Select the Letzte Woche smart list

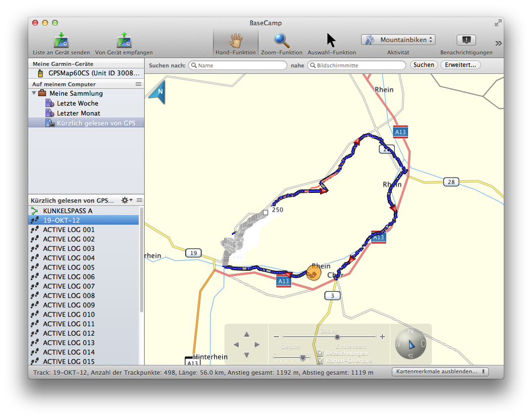(77, 103)
